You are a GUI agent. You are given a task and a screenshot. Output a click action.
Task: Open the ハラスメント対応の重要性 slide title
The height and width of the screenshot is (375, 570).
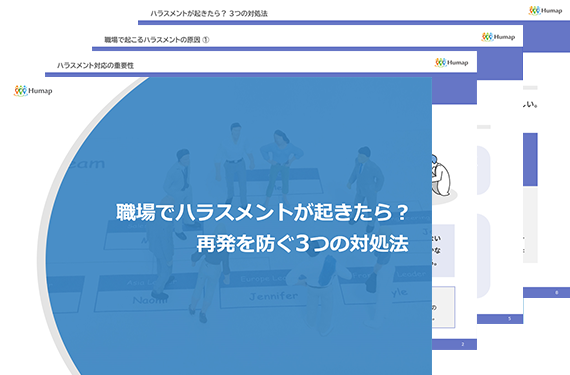click(x=95, y=66)
